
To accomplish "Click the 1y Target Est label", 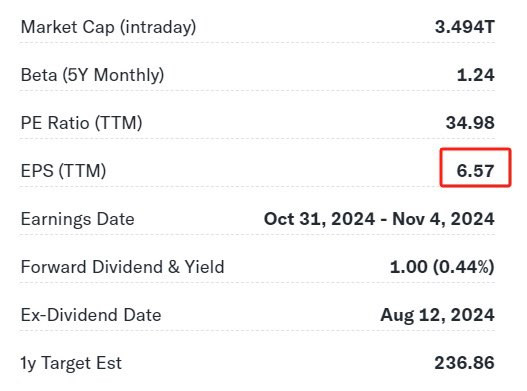I will pyautogui.click(x=71, y=363).
